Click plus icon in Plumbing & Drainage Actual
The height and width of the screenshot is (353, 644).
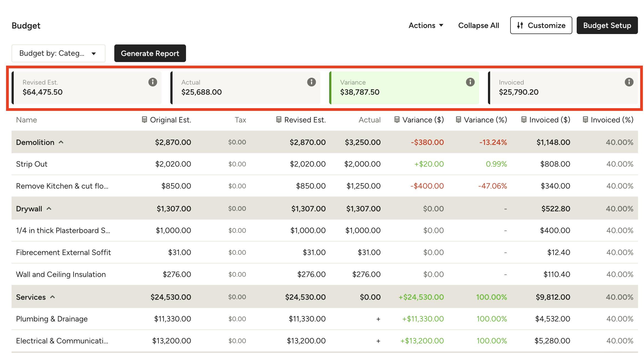coord(378,319)
